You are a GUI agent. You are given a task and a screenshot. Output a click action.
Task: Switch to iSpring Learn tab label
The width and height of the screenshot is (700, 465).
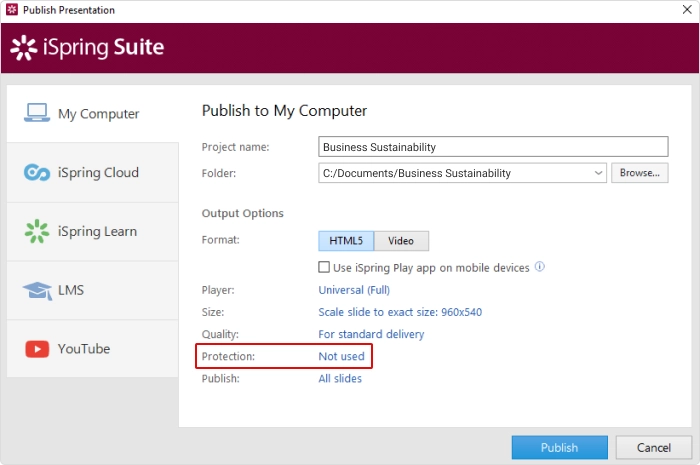coord(97,232)
